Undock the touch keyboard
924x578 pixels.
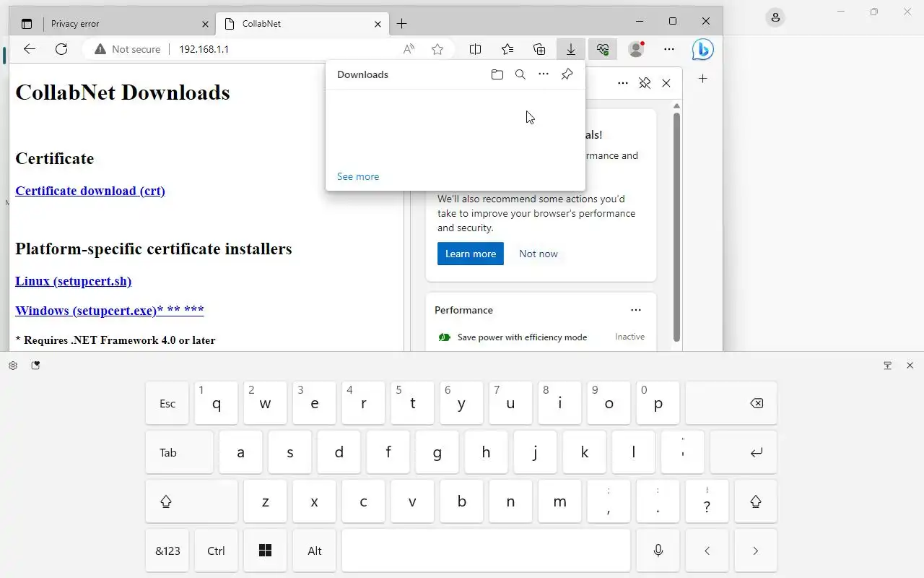point(888,366)
